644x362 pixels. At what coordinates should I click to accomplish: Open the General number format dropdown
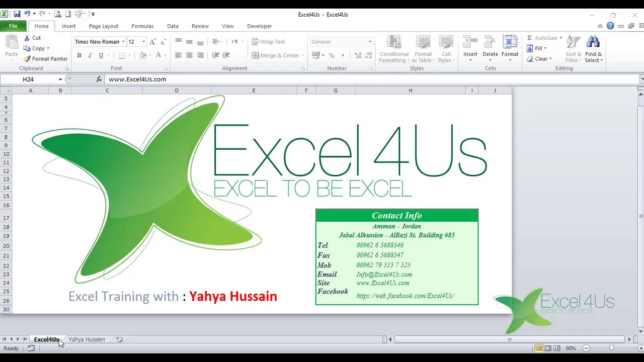(370, 42)
